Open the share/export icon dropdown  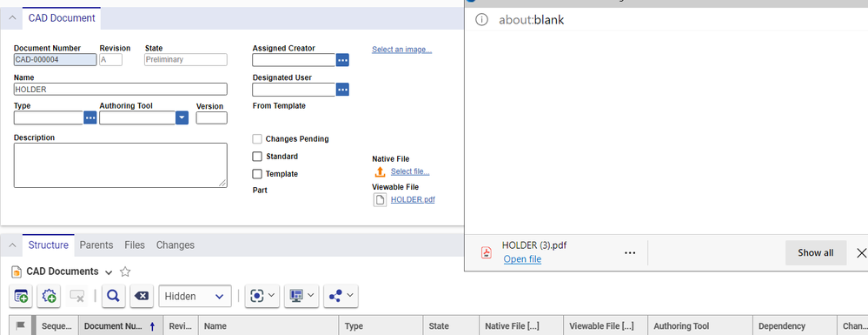tap(341, 296)
